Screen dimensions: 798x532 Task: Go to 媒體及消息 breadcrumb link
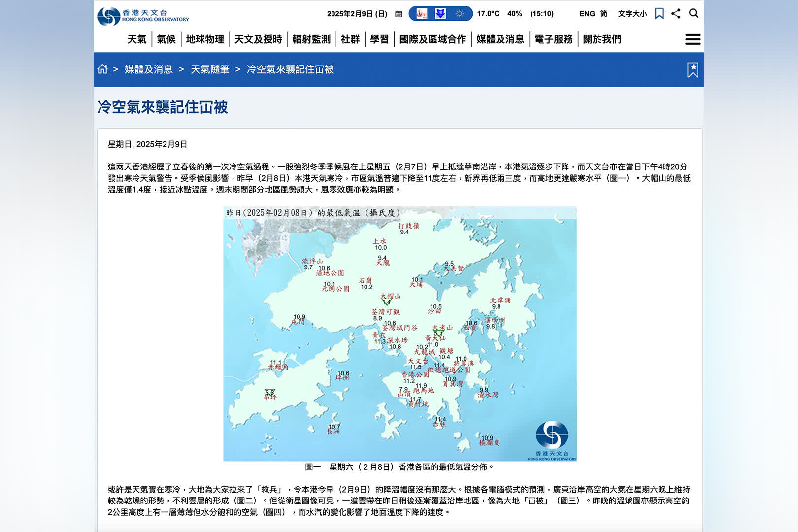point(148,69)
